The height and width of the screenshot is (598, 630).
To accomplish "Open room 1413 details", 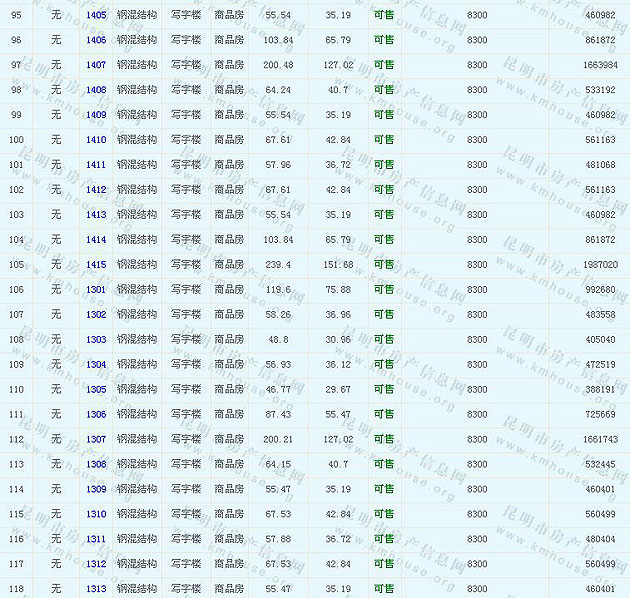I will [96, 215].
